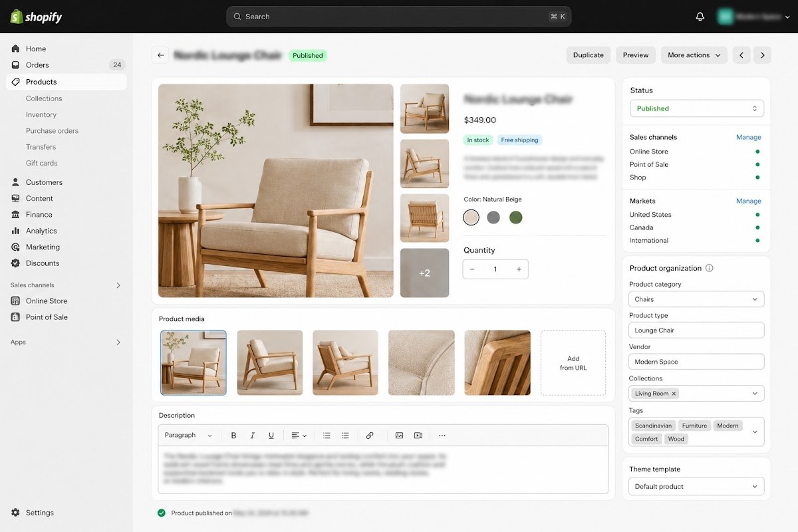Decrease quantity with minus button
Screen dimensions: 798x532
point(472,269)
